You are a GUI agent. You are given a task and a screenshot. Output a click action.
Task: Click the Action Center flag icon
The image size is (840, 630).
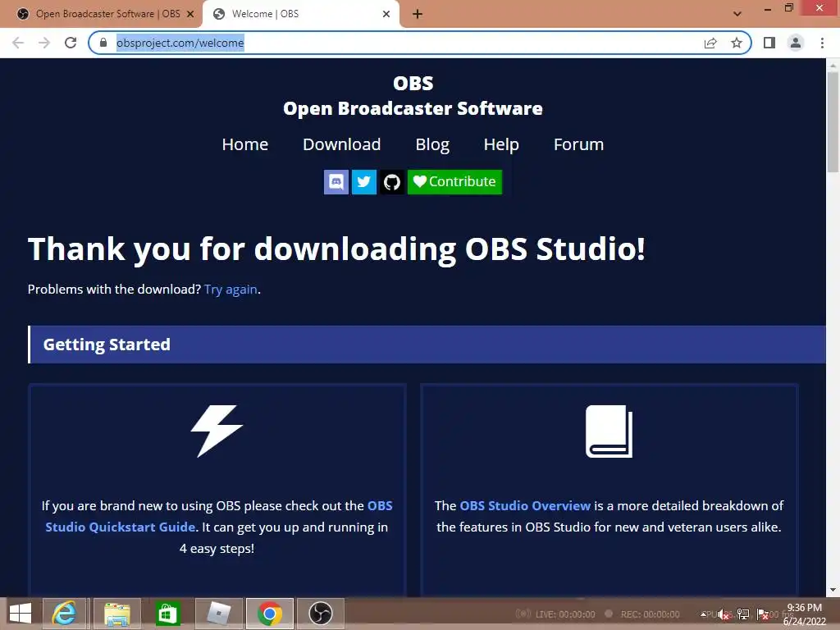pos(762,614)
